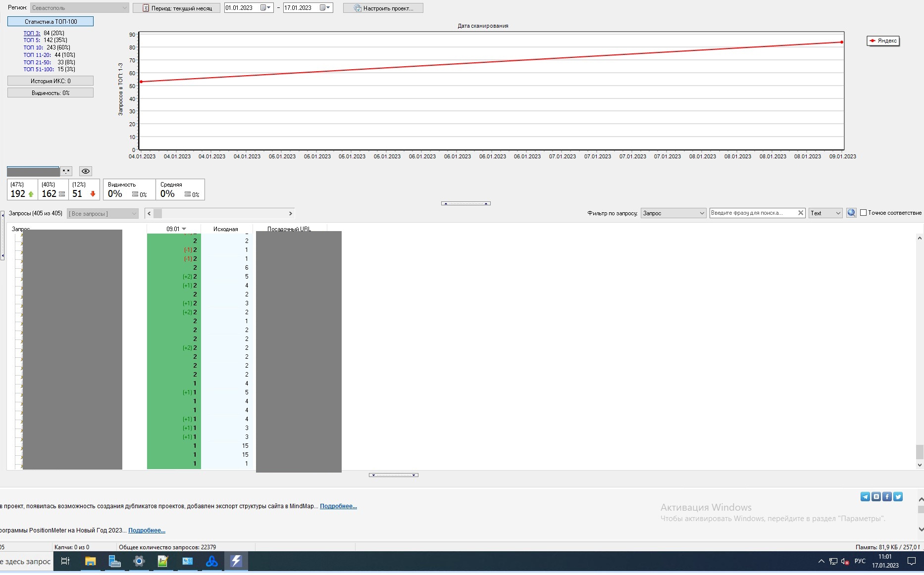Open the ТОП 5 statistics link
Screen dimensions: 924x575
pyautogui.click(x=32, y=40)
